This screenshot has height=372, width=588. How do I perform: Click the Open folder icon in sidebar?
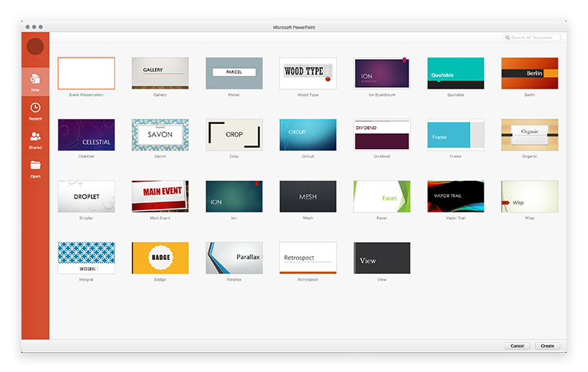tap(35, 166)
